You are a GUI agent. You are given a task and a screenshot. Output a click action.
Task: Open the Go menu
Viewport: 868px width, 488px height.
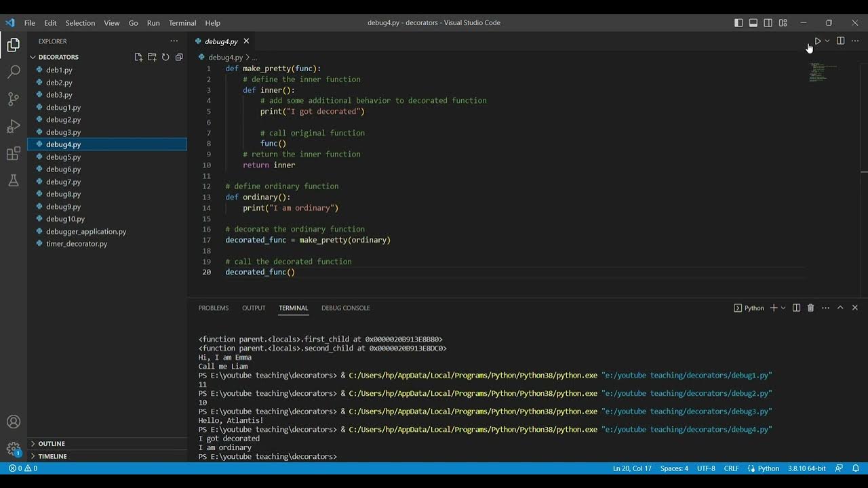(x=133, y=22)
